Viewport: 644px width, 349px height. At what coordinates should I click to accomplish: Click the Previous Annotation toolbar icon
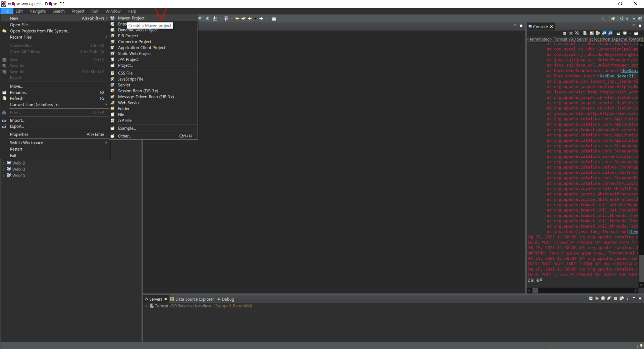click(226, 18)
